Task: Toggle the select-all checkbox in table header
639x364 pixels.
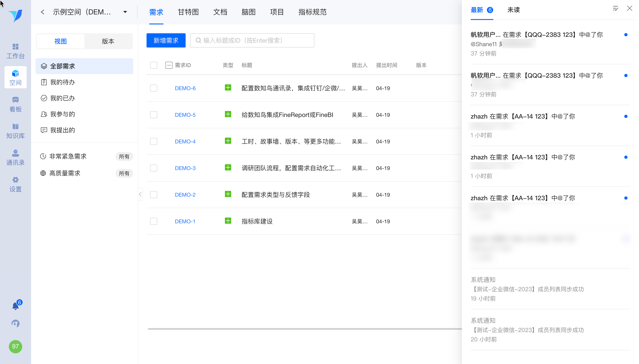Action: click(154, 65)
